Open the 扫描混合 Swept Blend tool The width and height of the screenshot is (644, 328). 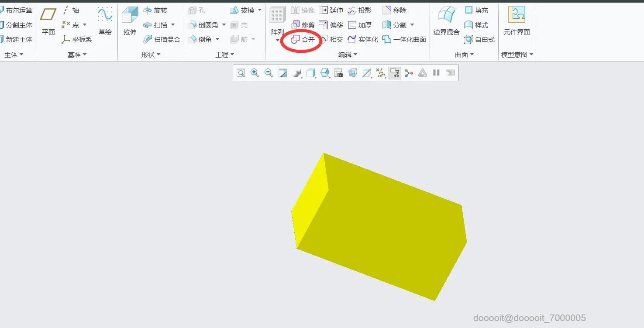162,40
